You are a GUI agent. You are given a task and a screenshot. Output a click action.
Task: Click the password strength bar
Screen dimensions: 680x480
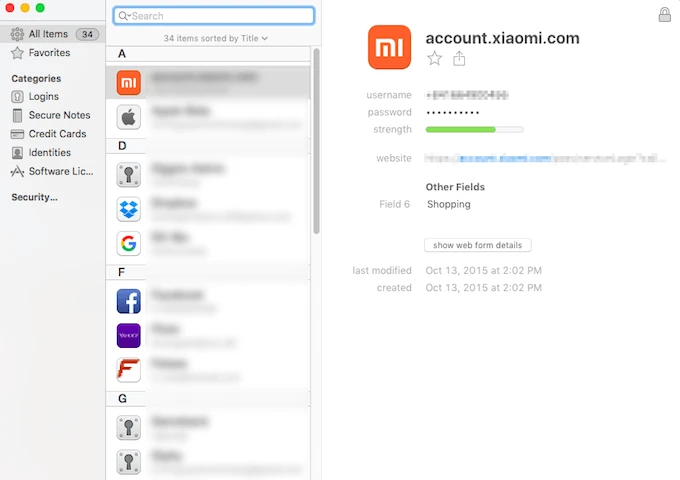(x=475, y=129)
